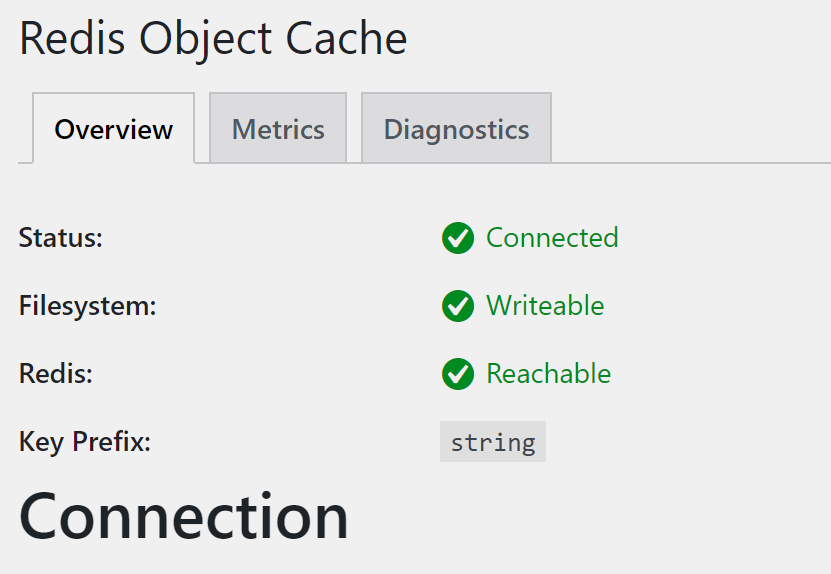Click the green 'Connected' status text

pos(552,238)
